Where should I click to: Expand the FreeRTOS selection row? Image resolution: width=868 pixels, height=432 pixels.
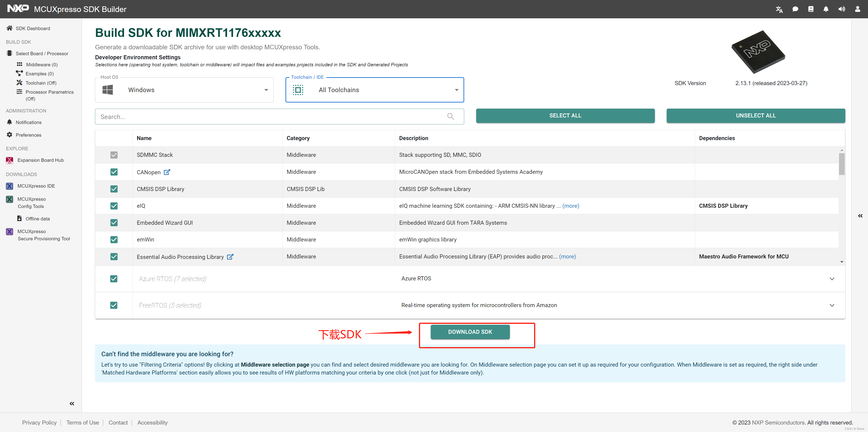[832, 305]
